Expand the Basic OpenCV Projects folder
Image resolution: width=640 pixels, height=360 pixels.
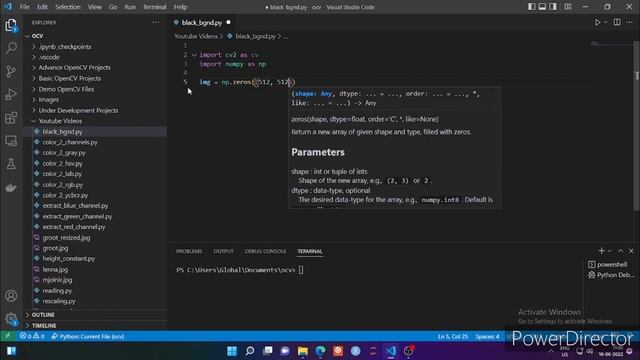point(69,78)
